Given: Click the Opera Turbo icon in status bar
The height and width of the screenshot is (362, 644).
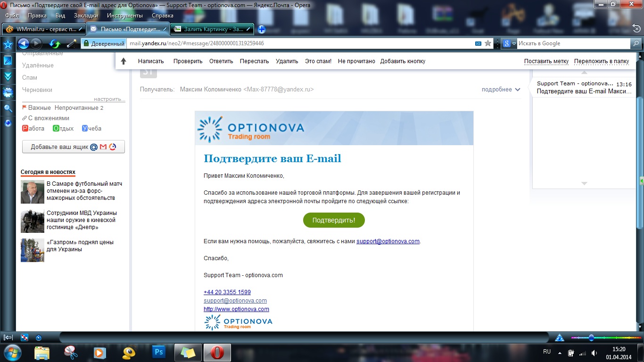Looking at the screenshot, I should 39,337.
